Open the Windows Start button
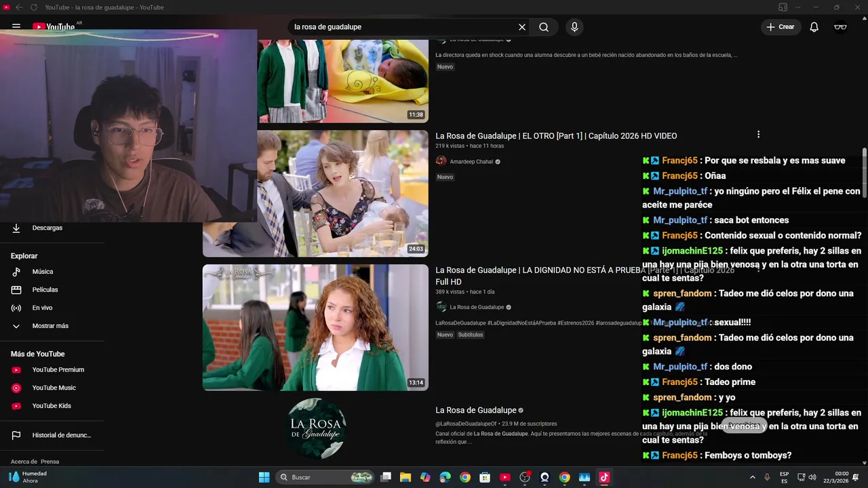 coord(264,477)
